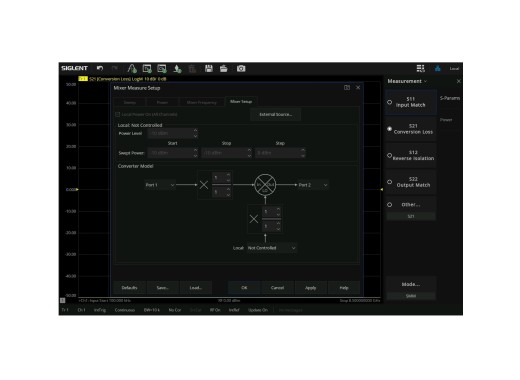The width and height of the screenshot is (520, 380).
Task: Open the Local Not Controlled dropdown
Action: pos(272,248)
